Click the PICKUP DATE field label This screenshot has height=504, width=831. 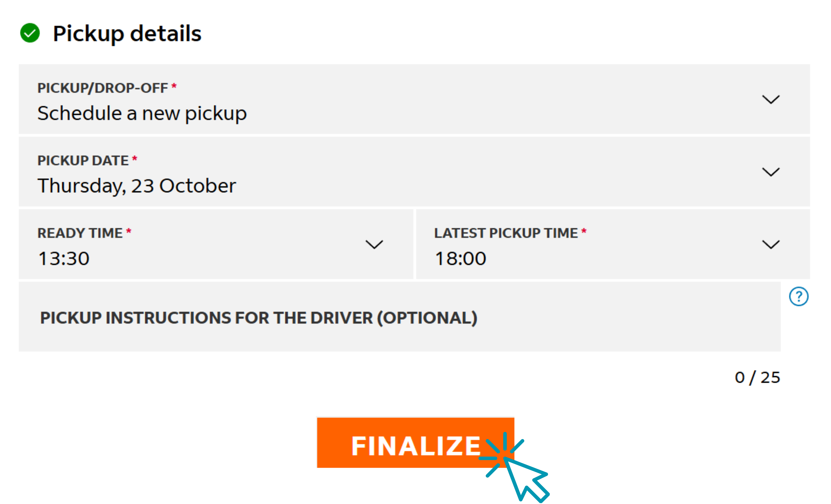tap(83, 161)
